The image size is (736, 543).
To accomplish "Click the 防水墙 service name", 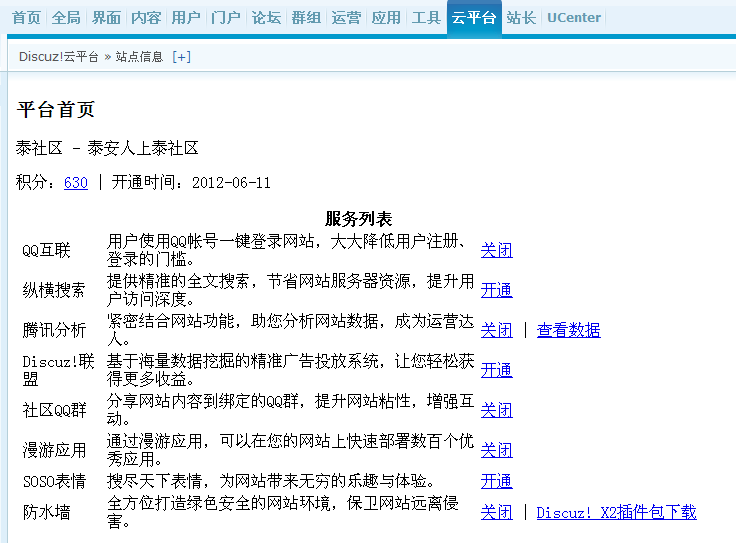I will pyautogui.click(x=46, y=512).
